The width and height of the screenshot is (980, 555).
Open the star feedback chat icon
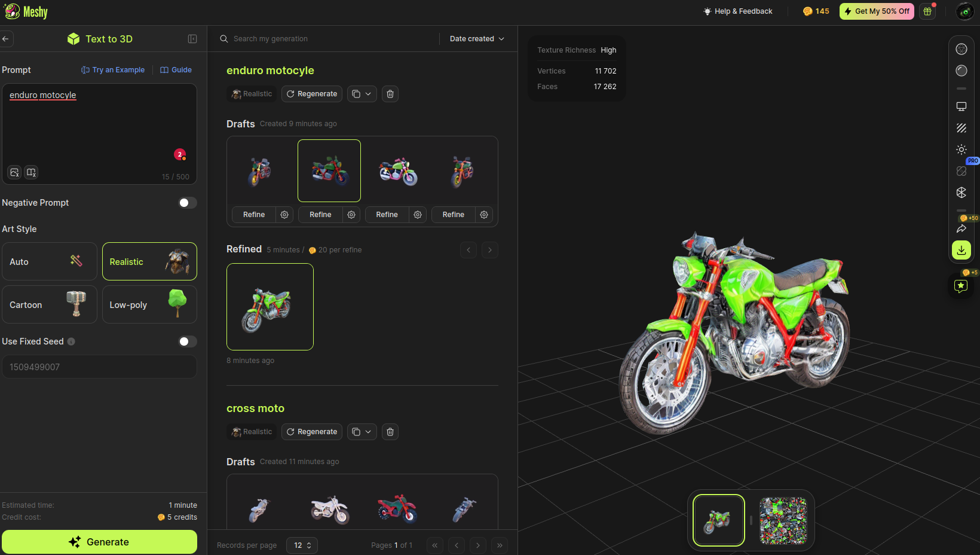point(961,286)
